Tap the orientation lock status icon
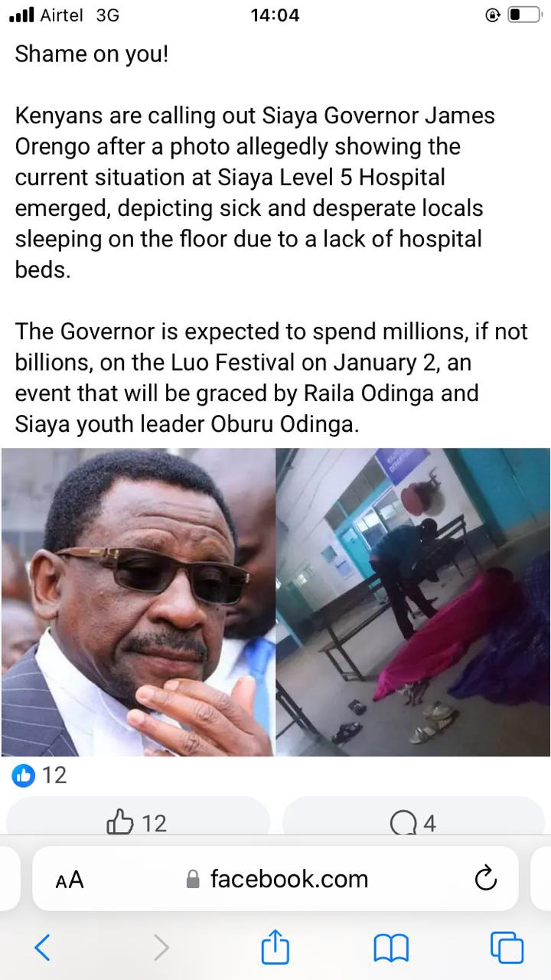The image size is (551, 980). coord(494,15)
